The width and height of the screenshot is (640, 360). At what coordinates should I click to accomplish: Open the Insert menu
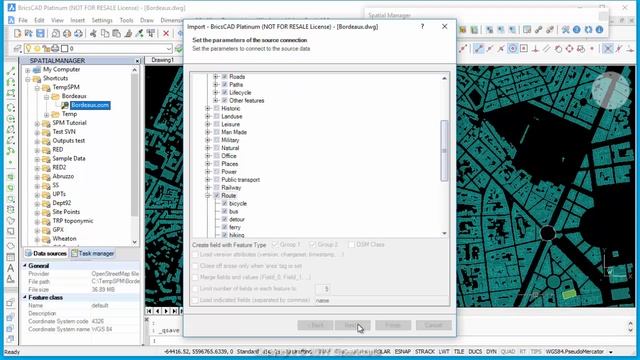click(78, 20)
